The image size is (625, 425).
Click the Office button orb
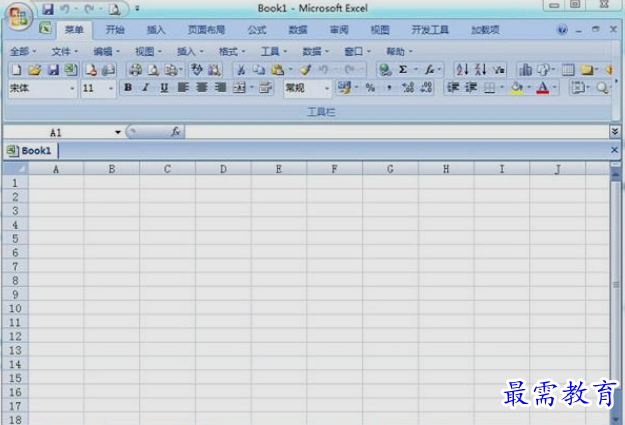pyautogui.click(x=19, y=16)
